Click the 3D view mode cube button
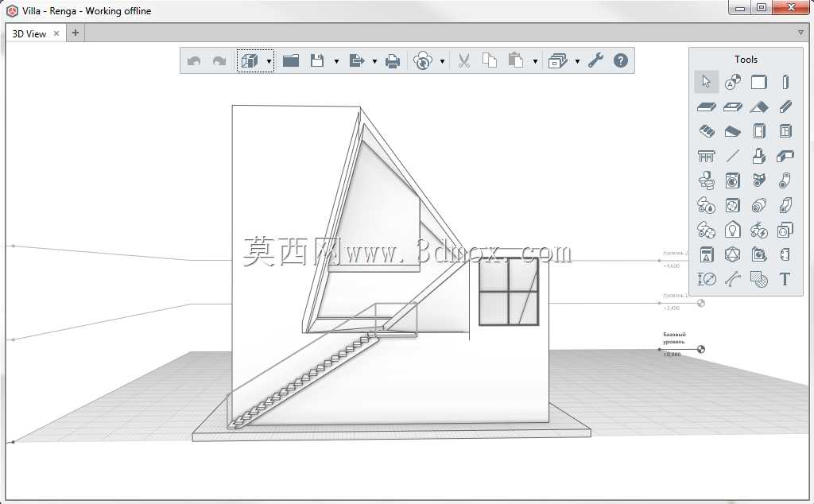This screenshot has width=814, height=504. coord(250,60)
